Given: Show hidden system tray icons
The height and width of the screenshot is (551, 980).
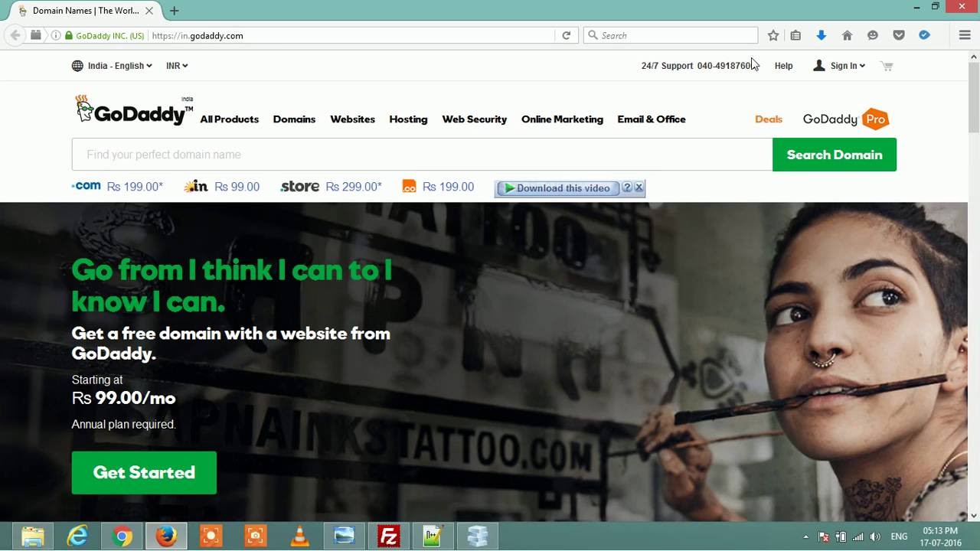Looking at the screenshot, I should (805, 536).
